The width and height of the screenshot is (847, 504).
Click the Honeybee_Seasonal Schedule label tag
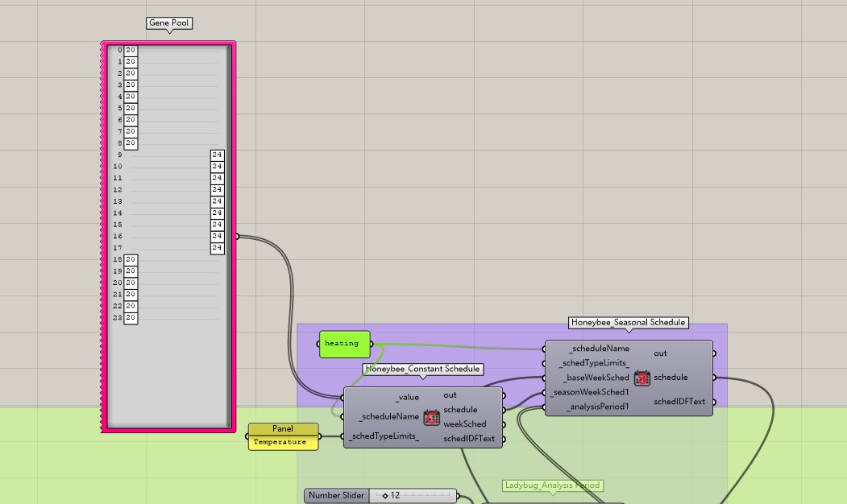coord(629,323)
